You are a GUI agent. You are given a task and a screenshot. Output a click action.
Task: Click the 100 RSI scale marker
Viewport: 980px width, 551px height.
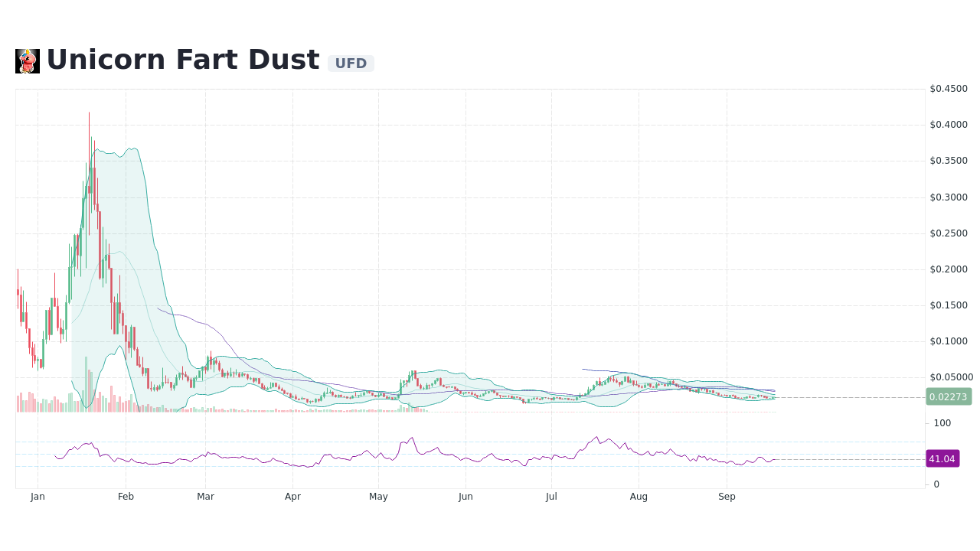pyautogui.click(x=941, y=423)
